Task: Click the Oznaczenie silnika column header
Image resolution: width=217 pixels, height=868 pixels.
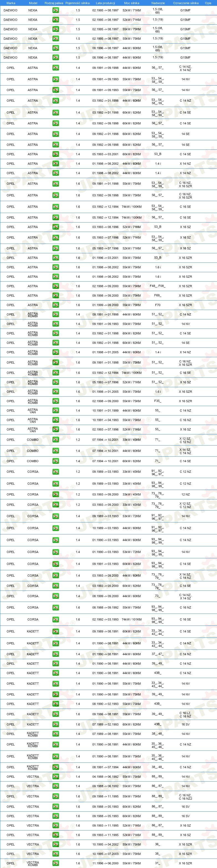Action: coord(186,3)
